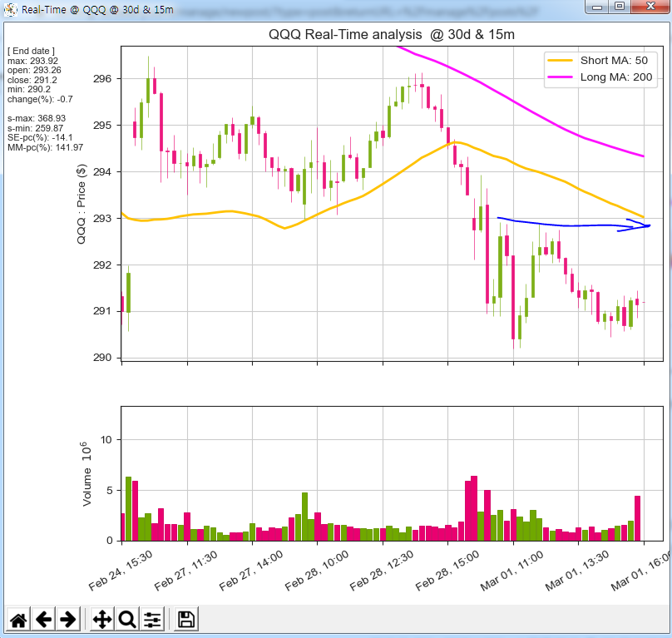This screenshot has width=672, height=638.
Task: Click the 293 price axis tick label
Action: tap(102, 219)
